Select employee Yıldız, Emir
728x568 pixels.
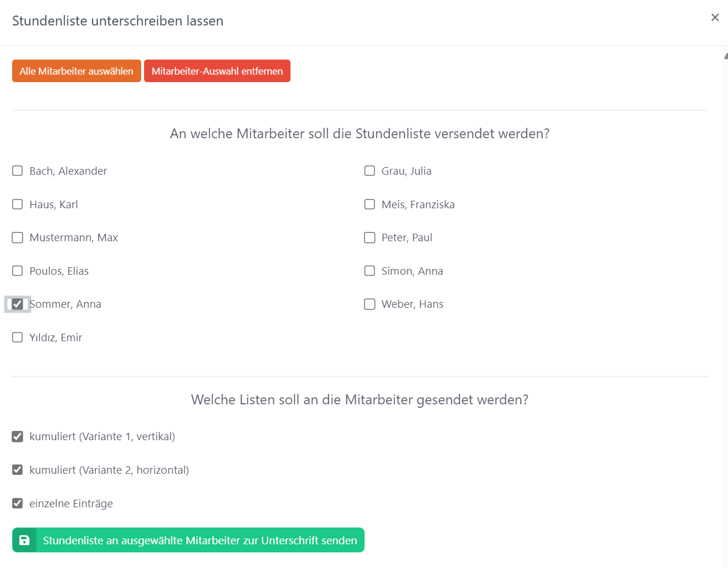tap(18, 337)
